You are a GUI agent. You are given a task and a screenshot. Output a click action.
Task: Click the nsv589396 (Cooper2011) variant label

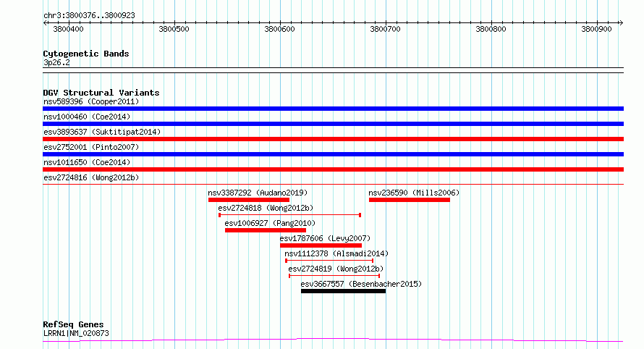click(x=91, y=101)
